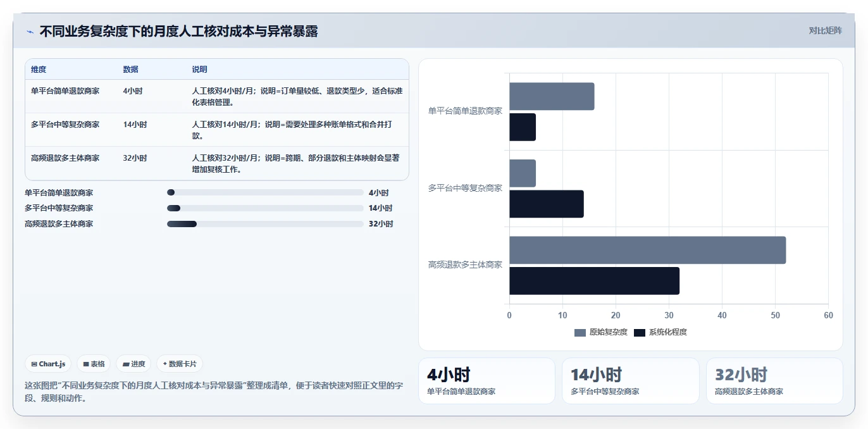The width and height of the screenshot is (868, 429).
Task: Click the dark bar for 单平台简单退款商家
Action: pos(523,127)
